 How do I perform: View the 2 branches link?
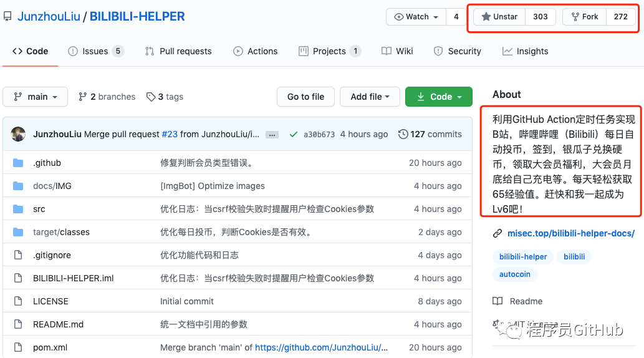pos(107,97)
